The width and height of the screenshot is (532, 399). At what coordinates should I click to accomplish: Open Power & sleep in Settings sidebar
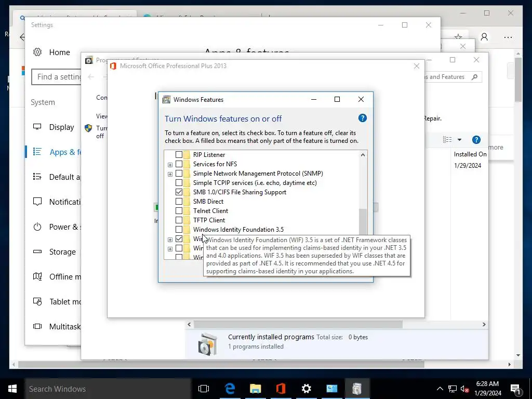[57, 227]
